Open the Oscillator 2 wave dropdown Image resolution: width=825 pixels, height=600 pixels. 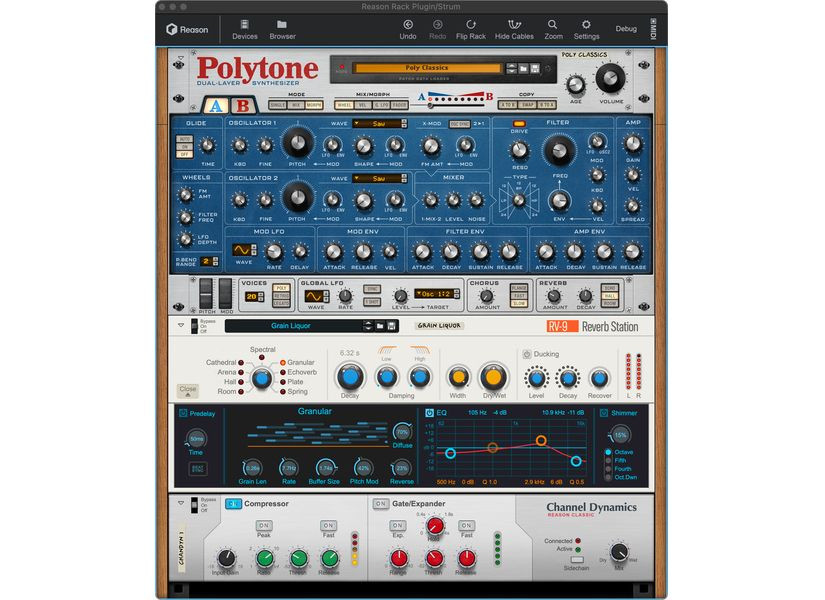[379, 179]
